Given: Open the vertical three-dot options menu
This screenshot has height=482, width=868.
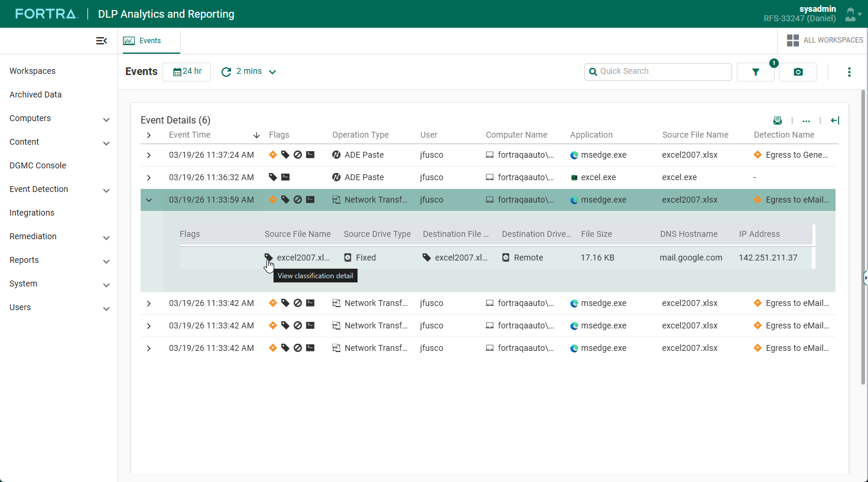Looking at the screenshot, I should 849,72.
